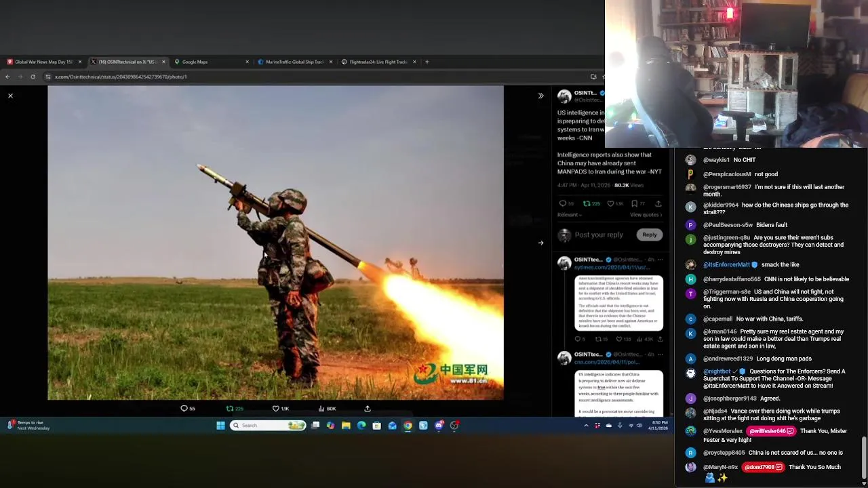Click the OSINTtechnical avatar on the main tweet

564,96
